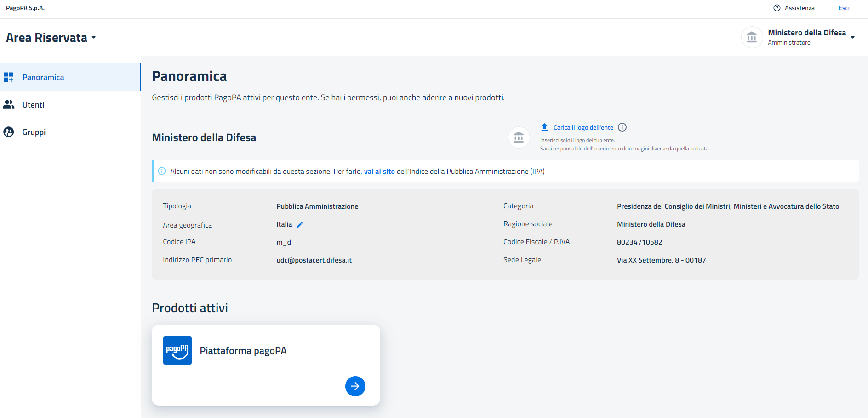Click the blue arrow button on pagoPA card

pos(355,386)
